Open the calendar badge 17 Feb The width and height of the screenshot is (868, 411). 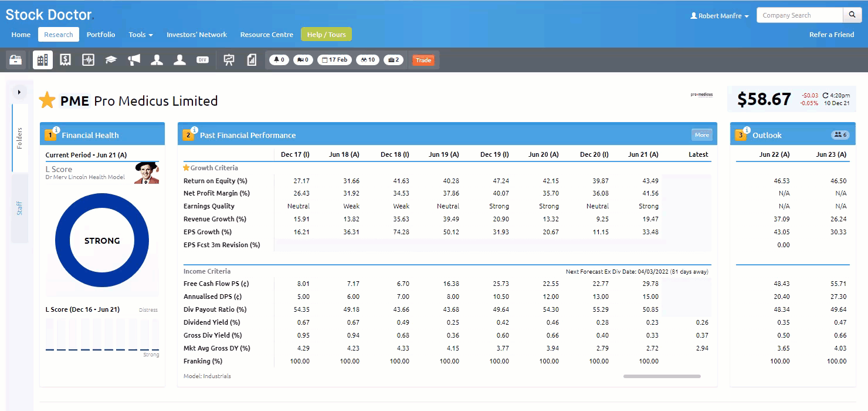click(334, 60)
